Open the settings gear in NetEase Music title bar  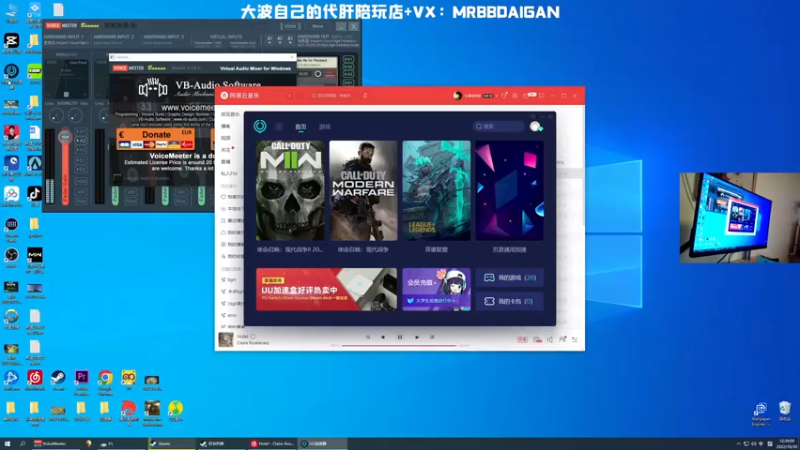pyautogui.click(x=515, y=95)
